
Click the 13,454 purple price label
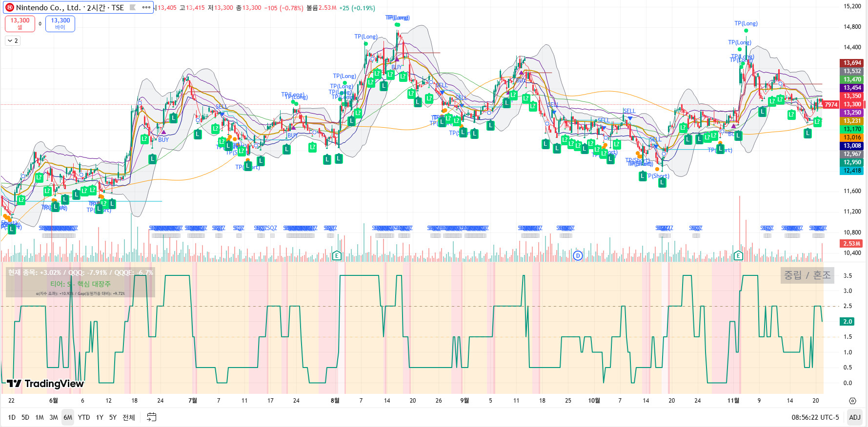pyautogui.click(x=852, y=88)
